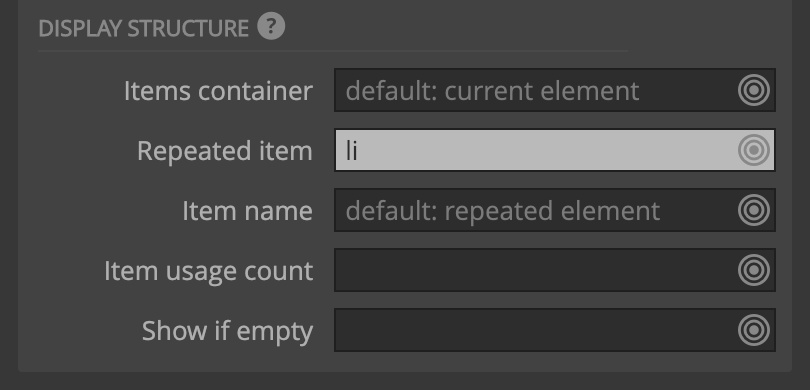Use the Item name target picker icon

754,210
